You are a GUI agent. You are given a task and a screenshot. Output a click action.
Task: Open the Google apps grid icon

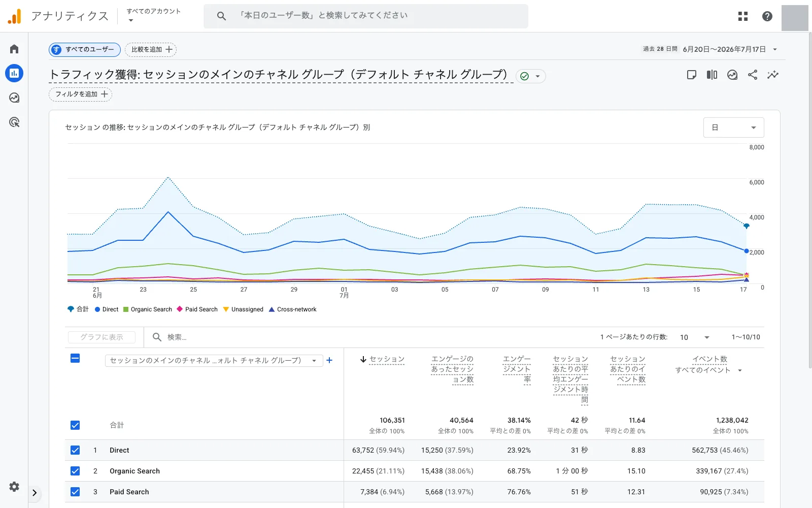tap(743, 16)
